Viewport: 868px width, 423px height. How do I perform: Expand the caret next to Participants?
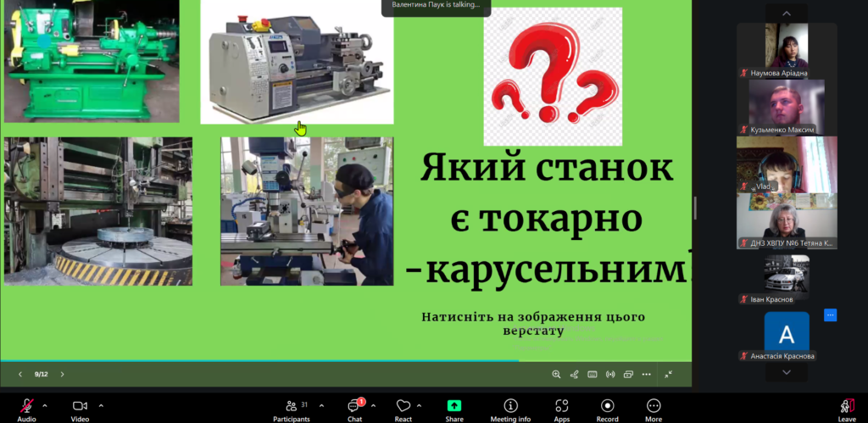tap(323, 405)
